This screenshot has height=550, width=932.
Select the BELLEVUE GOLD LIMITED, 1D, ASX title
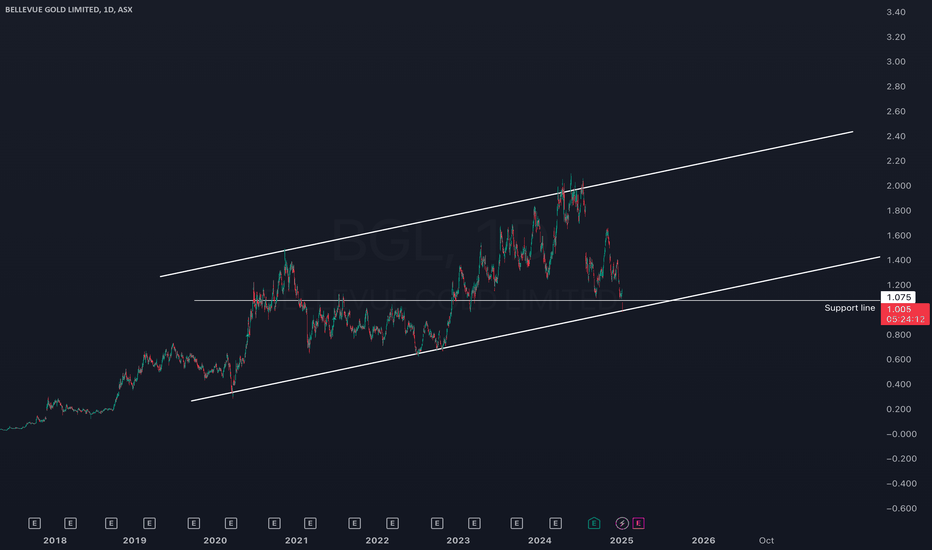69,10
